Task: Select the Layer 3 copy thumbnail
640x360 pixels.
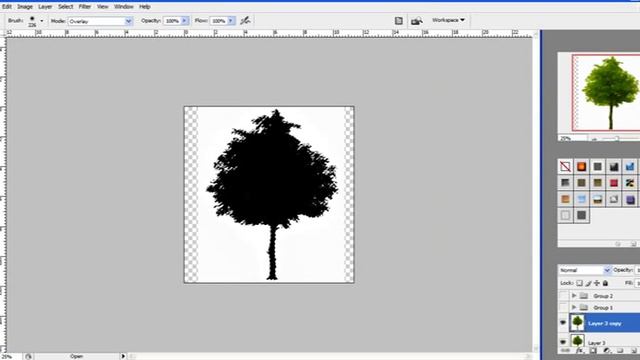Action: [577, 323]
